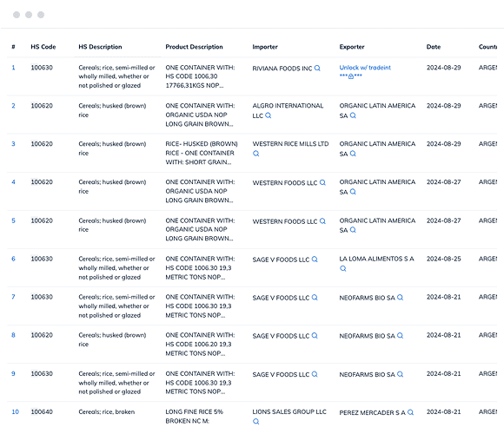The height and width of the screenshot is (434, 504).
Task: Click RIVIANA FOODS INC importer name
Action: tap(282, 69)
